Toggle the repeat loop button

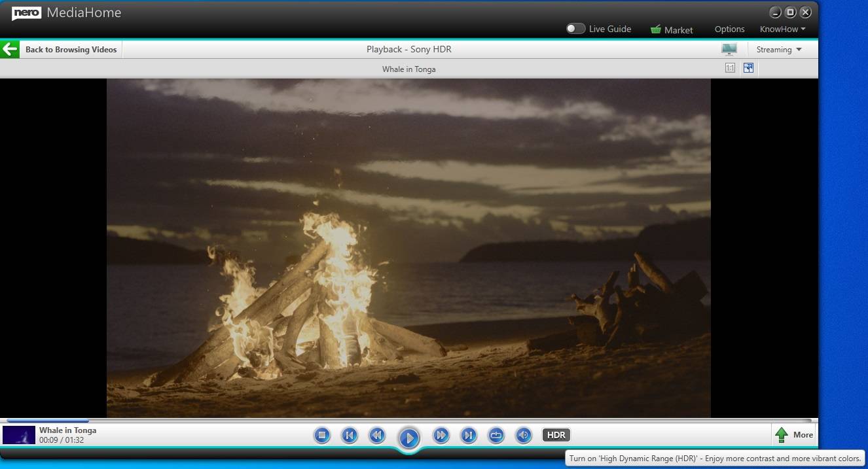[x=496, y=435]
